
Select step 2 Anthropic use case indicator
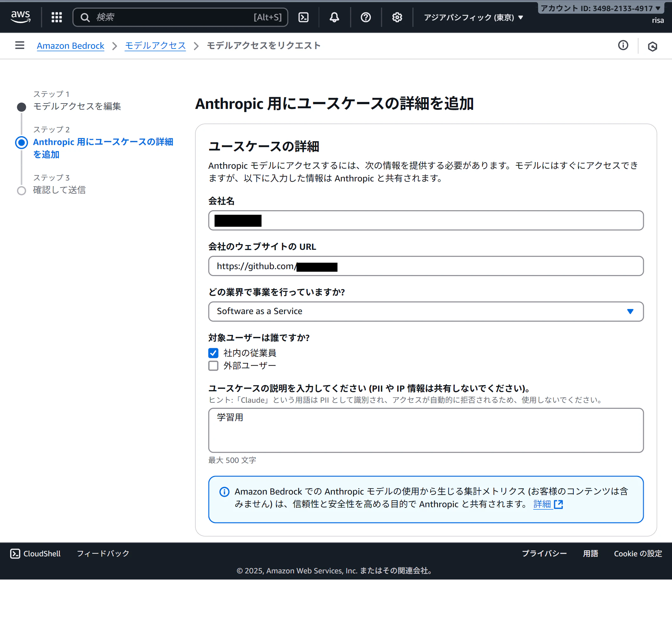click(22, 142)
